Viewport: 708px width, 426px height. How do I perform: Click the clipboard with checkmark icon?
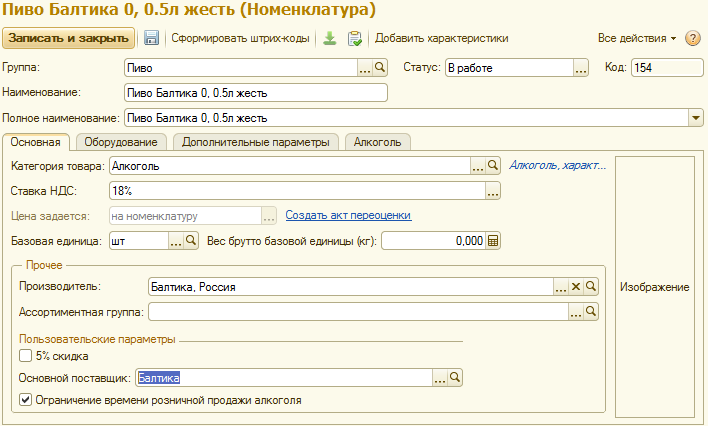tap(355, 38)
